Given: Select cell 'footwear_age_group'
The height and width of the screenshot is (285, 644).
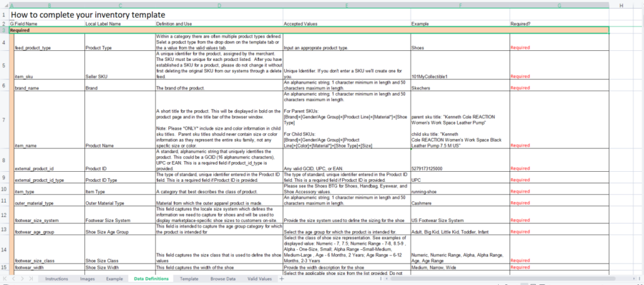Looking at the screenshot, I should point(49,229).
